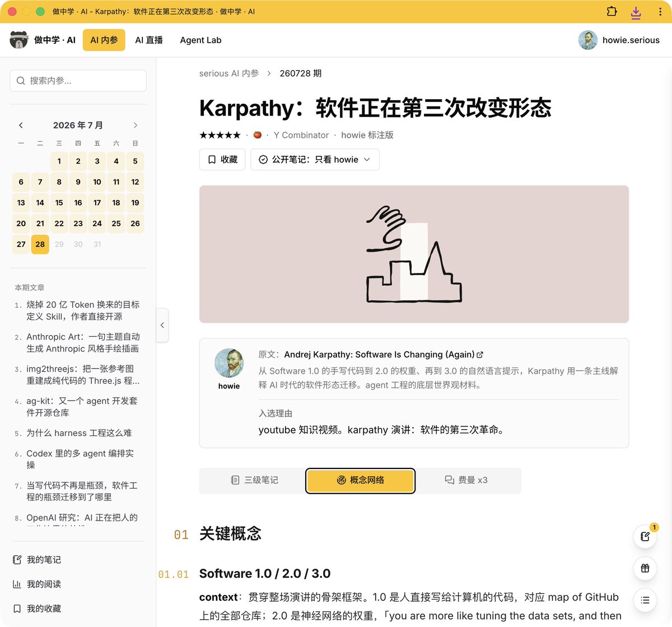Open the Agent Lab nav item
The image size is (672, 627).
(200, 40)
